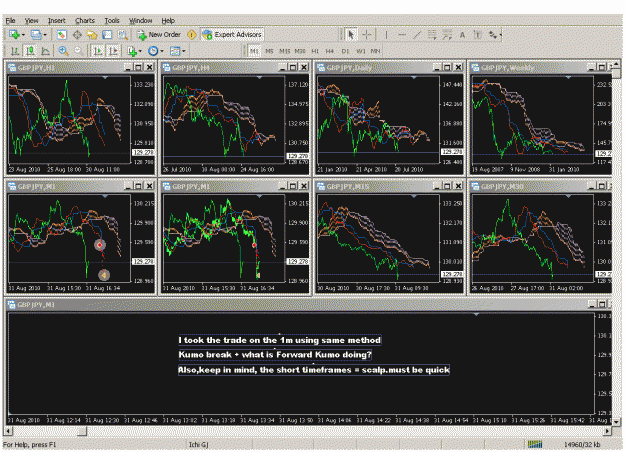Select the D1 timeframe button

pos(345,51)
